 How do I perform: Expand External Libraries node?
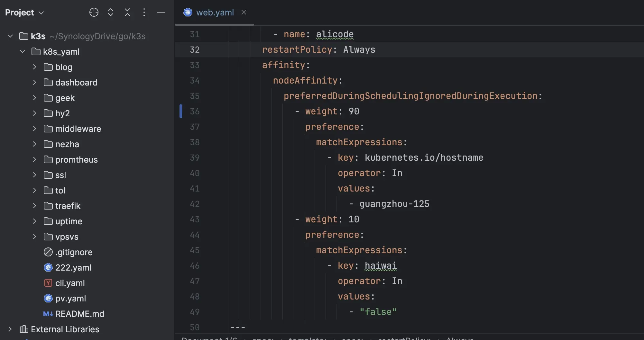tap(10, 329)
